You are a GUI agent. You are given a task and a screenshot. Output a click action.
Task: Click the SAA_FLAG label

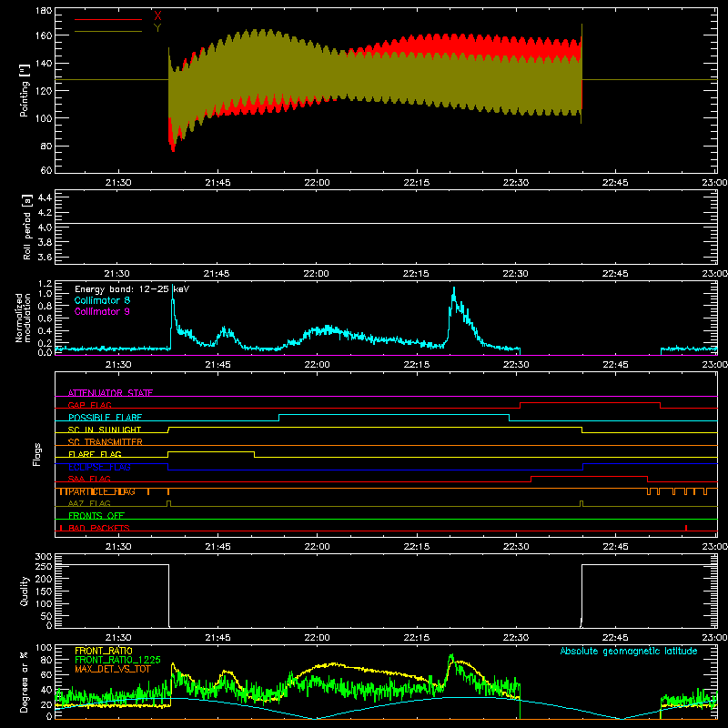click(89, 479)
